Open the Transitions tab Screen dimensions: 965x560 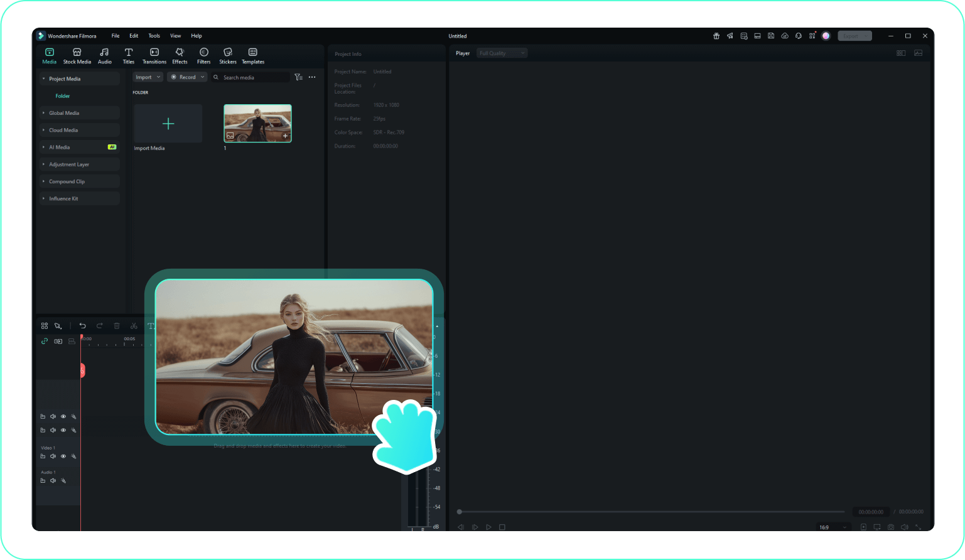154,56
